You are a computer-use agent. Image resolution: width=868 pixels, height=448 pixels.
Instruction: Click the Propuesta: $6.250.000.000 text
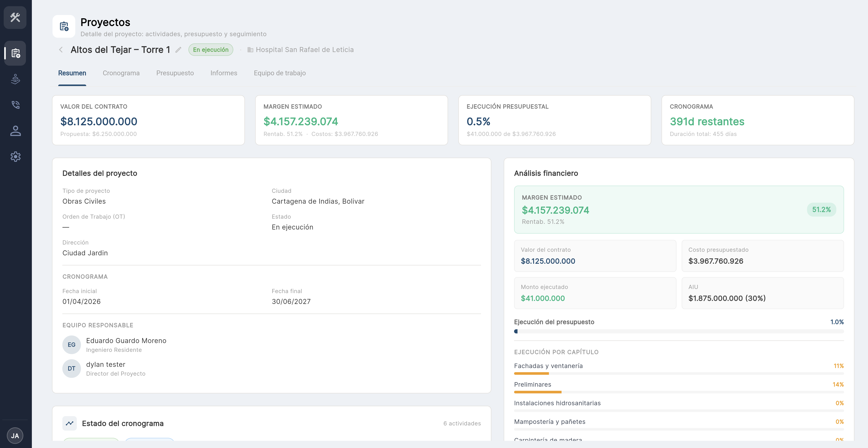click(98, 134)
